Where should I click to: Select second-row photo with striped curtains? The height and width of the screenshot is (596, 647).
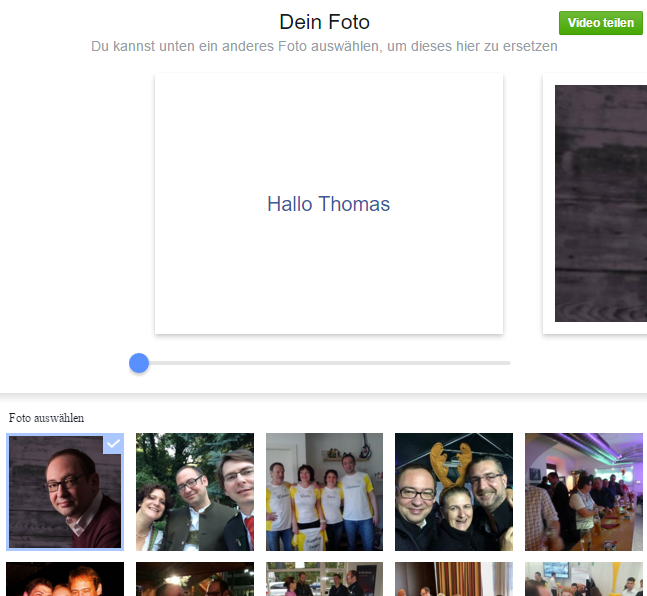click(453, 579)
